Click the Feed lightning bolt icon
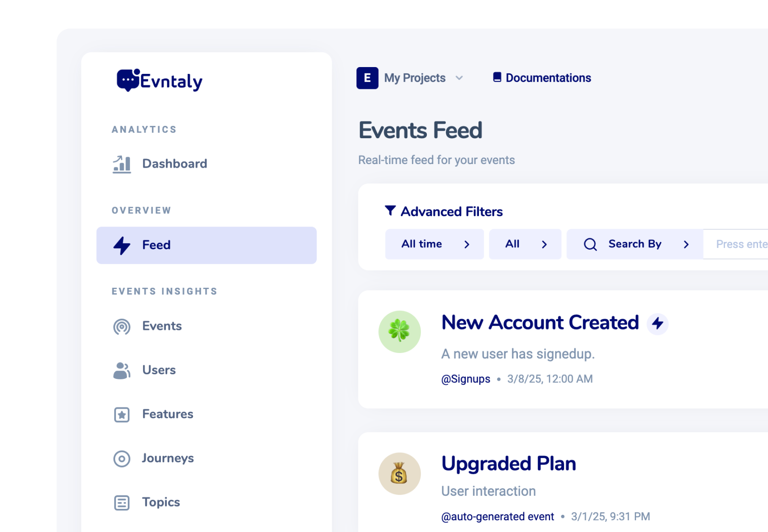 pos(122,245)
